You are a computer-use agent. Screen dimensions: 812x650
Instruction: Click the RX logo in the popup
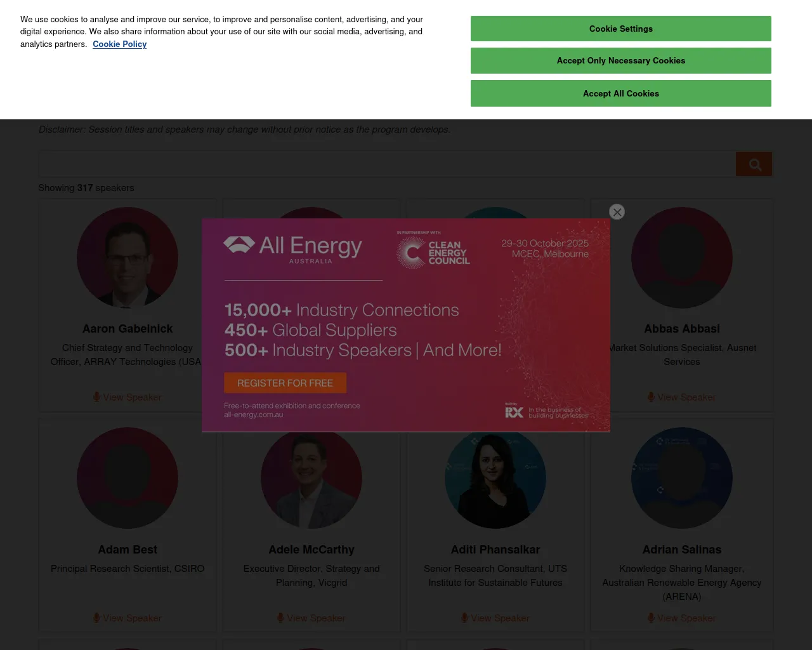point(514,412)
